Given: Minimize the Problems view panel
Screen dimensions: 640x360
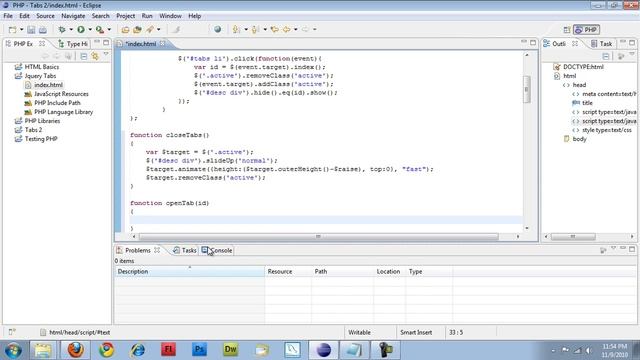Looking at the screenshot, I should coord(622,249).
